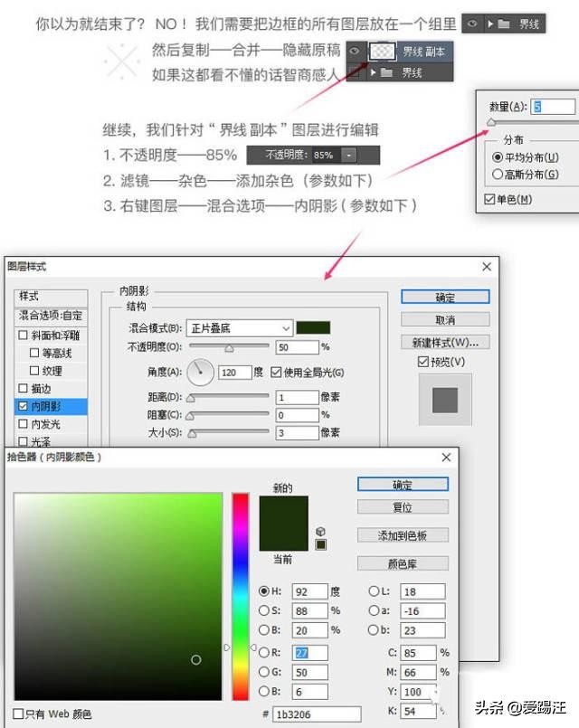Click 确定 in color picker
The width and height of the screenshot is (579, 728).
pyautogui.click(x=403, y=484)
